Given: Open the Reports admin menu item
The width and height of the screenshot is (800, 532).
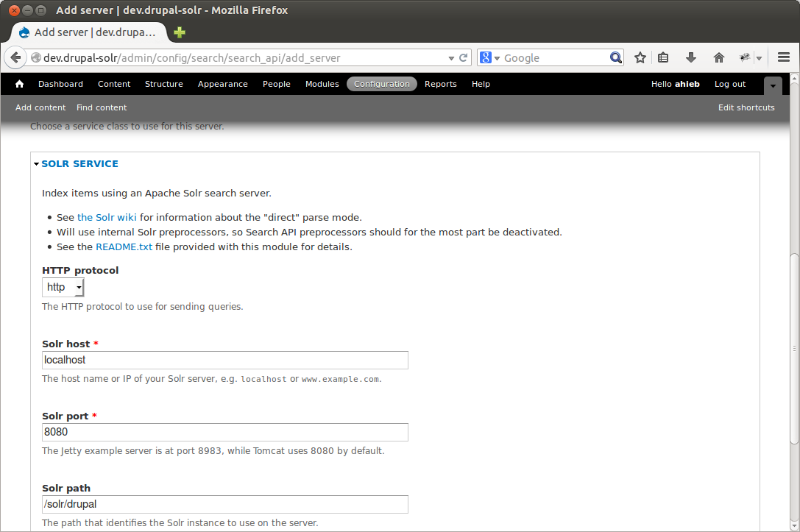Looking at the screenshot, I should pos(440,84).
